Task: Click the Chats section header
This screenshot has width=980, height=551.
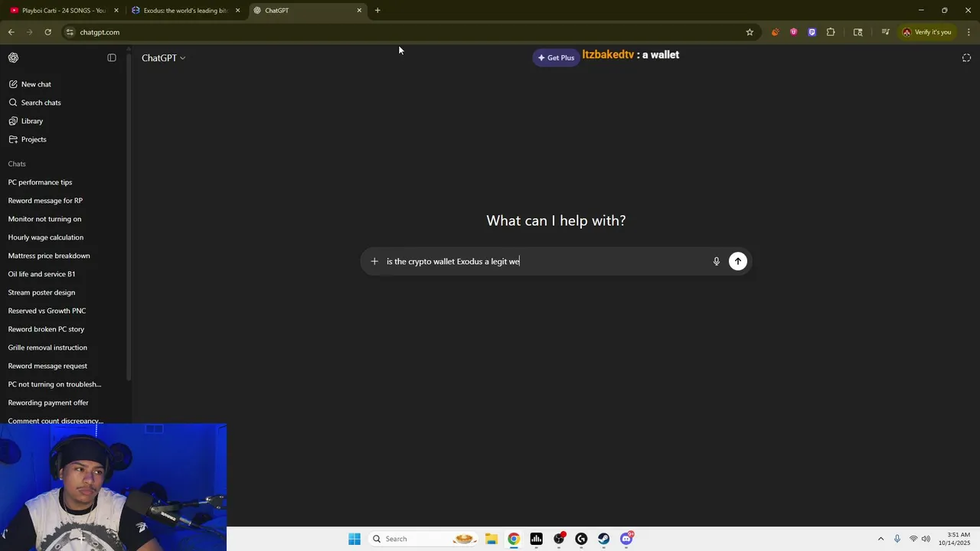Action: pos(17,164)
